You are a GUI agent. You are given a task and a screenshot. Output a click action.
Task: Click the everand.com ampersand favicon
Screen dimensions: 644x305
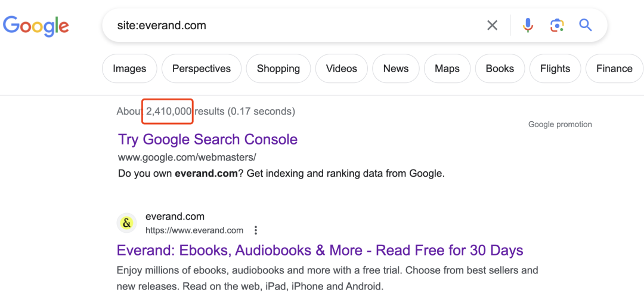(127, 223)
